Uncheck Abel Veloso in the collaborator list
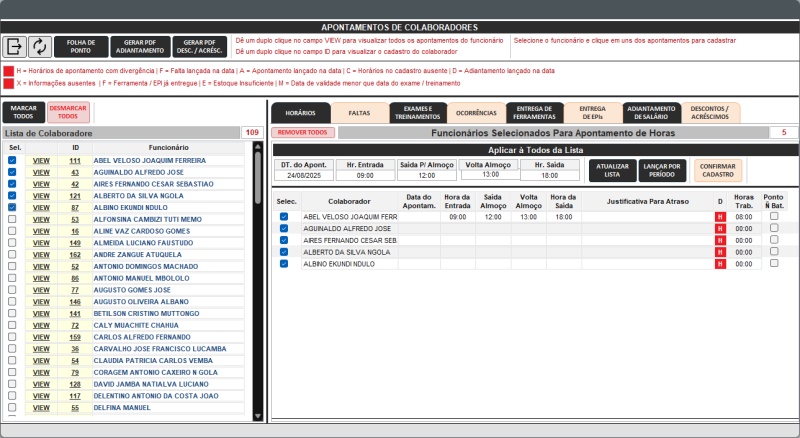Screen dimensions: 800x438 (x=12, y=160)
